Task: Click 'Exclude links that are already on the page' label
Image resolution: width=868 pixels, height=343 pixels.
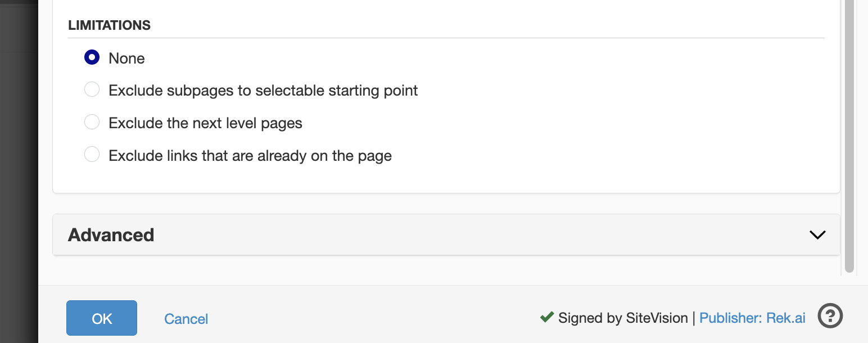Action: coord(250,156)
